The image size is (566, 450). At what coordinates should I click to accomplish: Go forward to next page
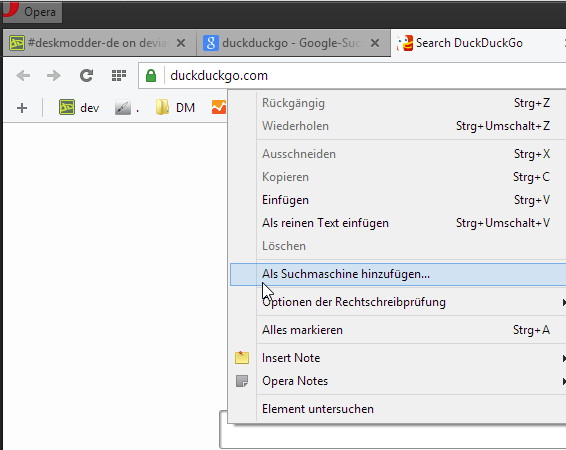pyautogui.click(x=54, y=76)
